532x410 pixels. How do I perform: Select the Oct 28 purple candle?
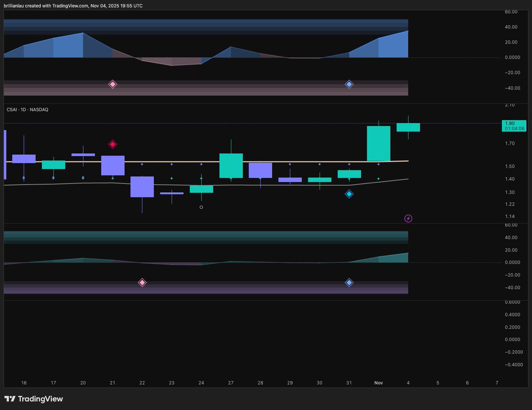(260, 170)
